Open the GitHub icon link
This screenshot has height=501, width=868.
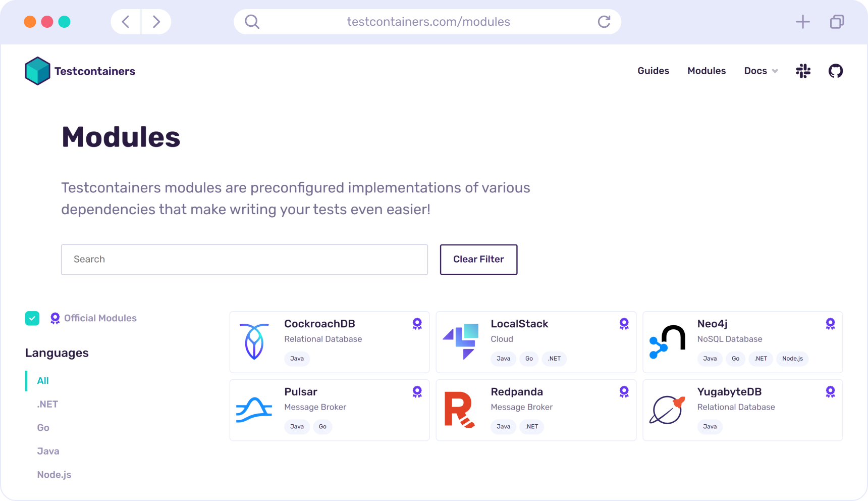pyautogui.click(x=836, y=71)
